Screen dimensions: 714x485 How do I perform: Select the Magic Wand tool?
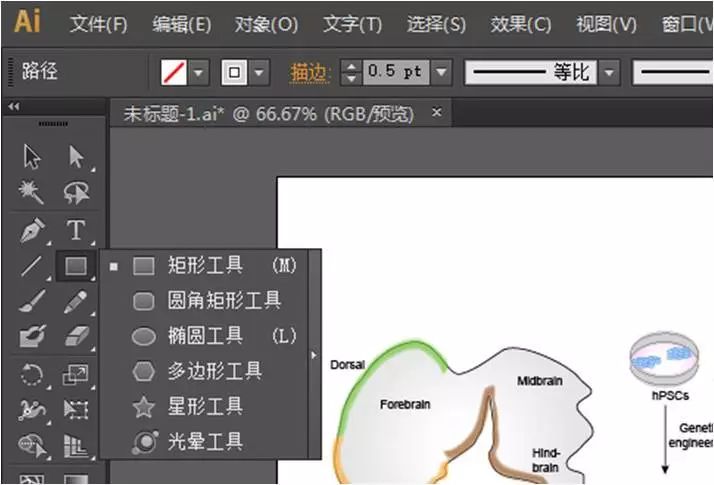click(31, 192)
